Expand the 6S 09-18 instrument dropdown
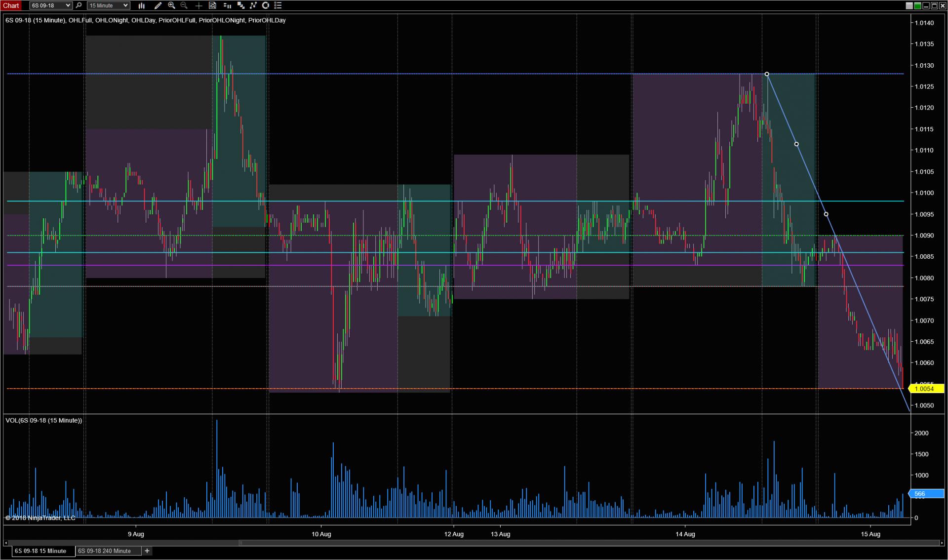Viewport: 948px width, 560px height. (68, 5)
